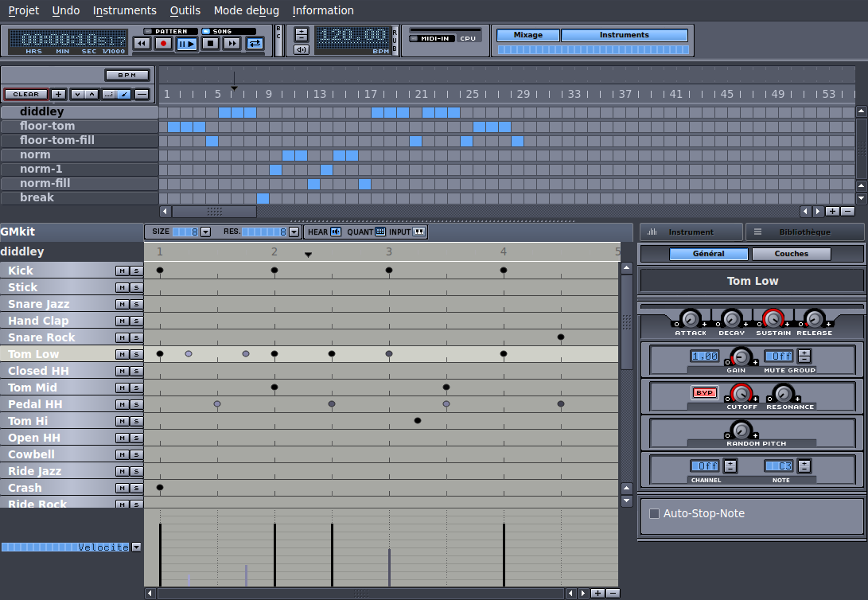
Task: Click the piano Input mode icon
Action: pyautogui.click(x=419, y=232)
